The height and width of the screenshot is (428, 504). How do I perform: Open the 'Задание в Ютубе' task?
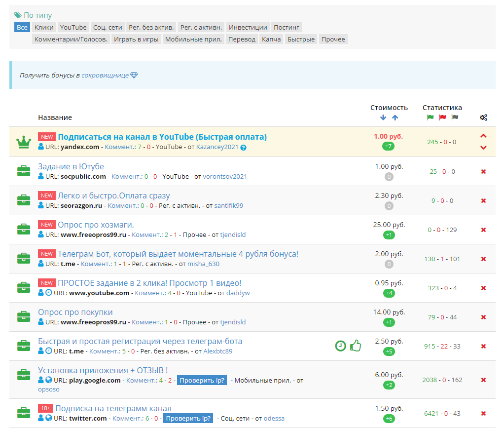click(71, 166)
